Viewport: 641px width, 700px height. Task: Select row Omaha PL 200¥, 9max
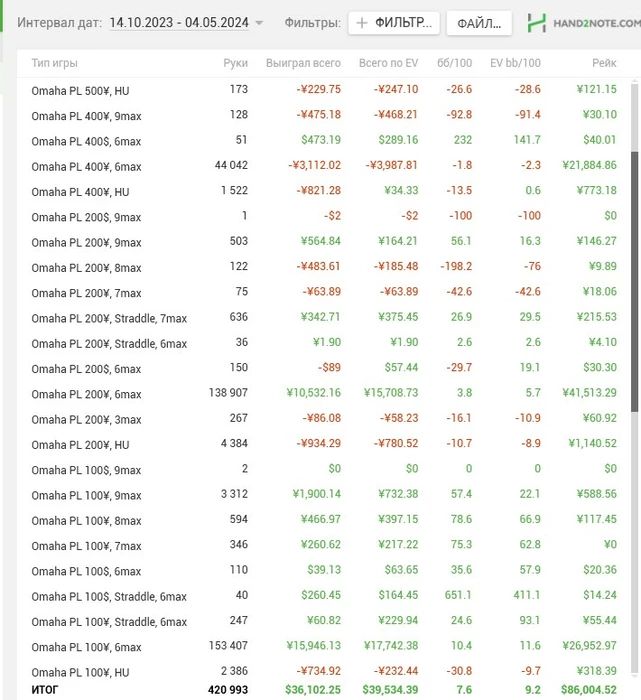point(324,242)
